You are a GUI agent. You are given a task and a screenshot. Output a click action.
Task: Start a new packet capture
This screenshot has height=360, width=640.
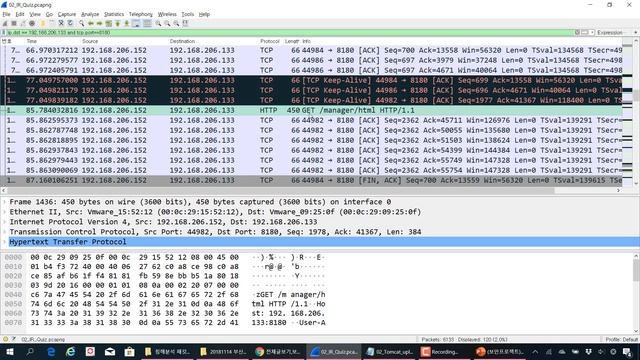click(x=5, y=23)
